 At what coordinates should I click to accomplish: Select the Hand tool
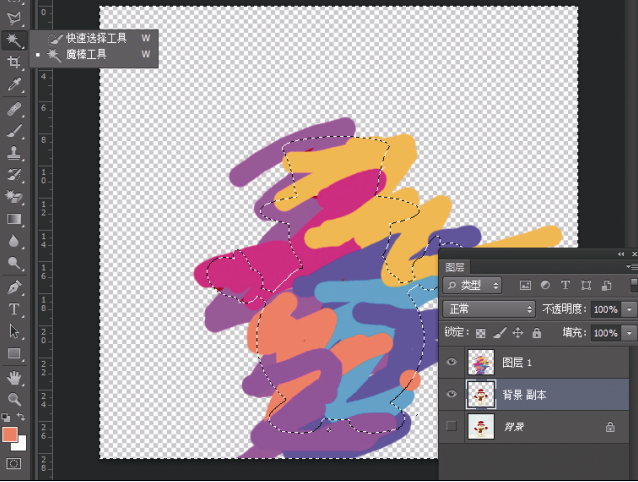pyautogui.click(x=14, y=377)
